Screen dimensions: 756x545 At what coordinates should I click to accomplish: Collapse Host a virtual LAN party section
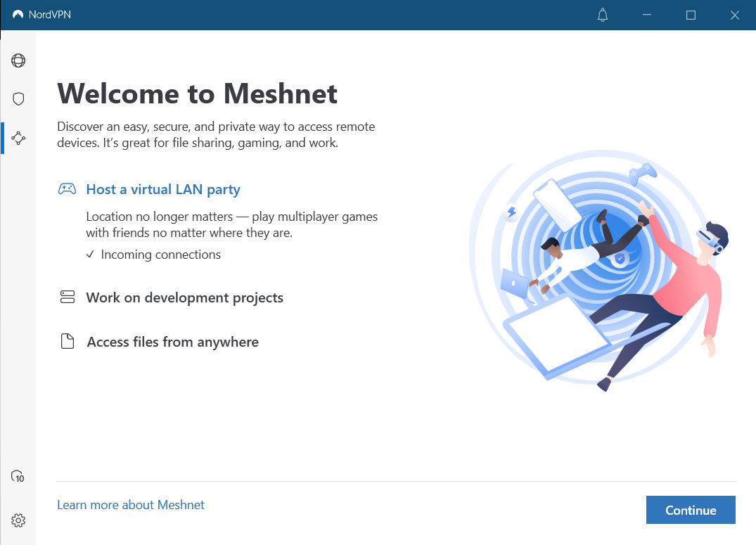click(x=163, y=190)
